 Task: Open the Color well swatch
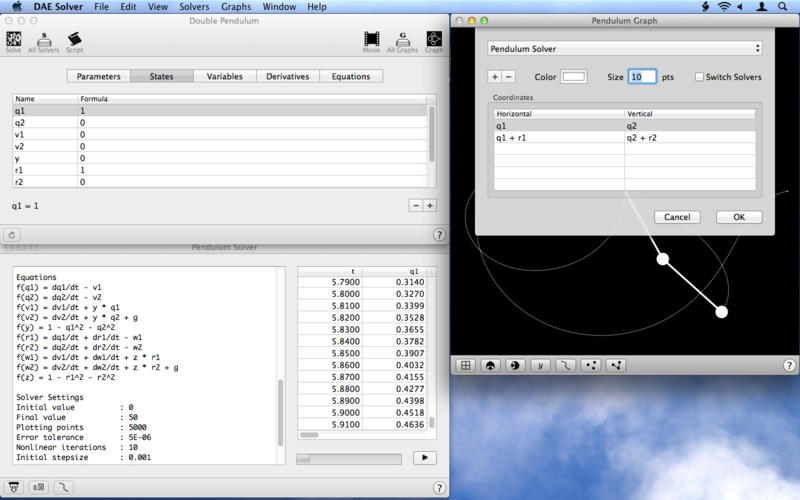tap(573, 77)
